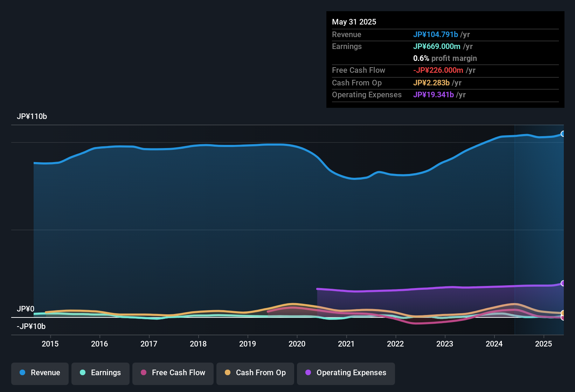The height and width of the screenshot is (392, 575).
Task: Click the 2019 x-axis label
Action: point(248,344)
